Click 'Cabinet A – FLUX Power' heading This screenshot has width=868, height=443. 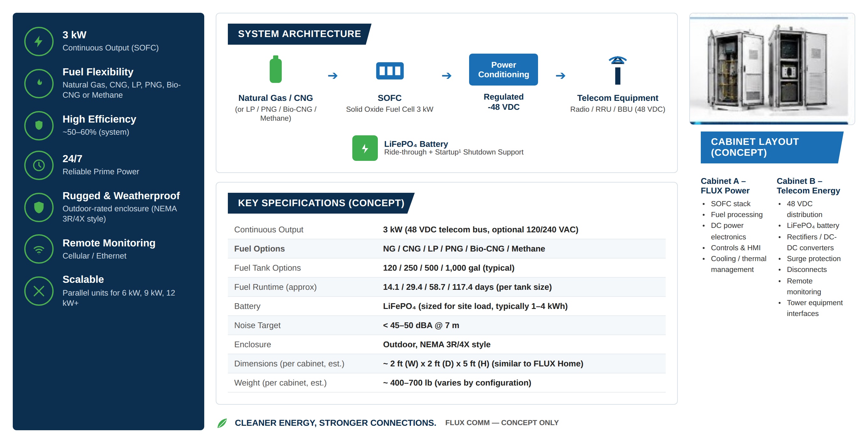pos(725,186)
